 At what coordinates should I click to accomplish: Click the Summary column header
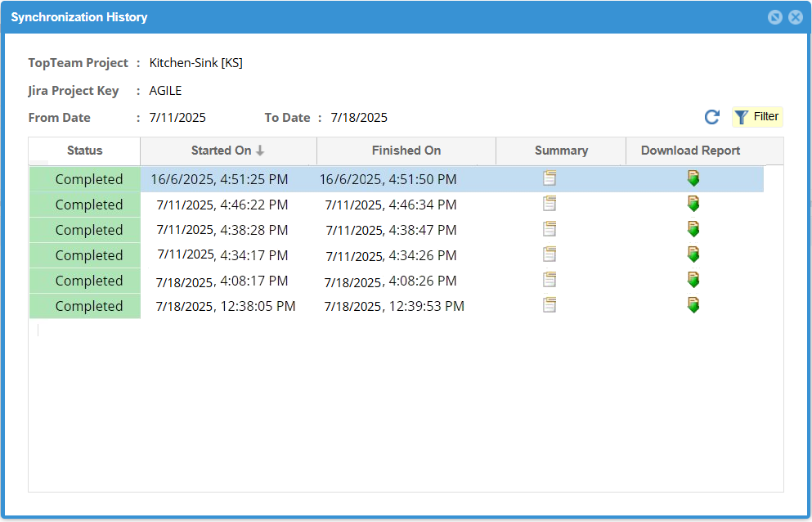click(561, 151)
